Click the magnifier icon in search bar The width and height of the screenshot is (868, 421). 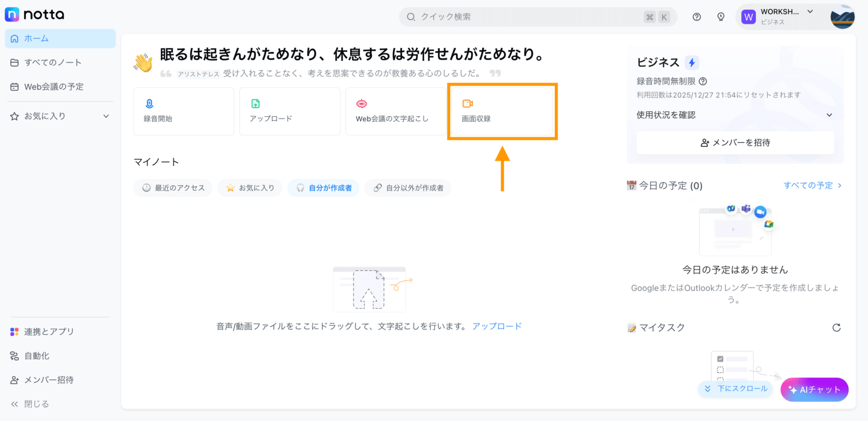click(x=411, y=17)
